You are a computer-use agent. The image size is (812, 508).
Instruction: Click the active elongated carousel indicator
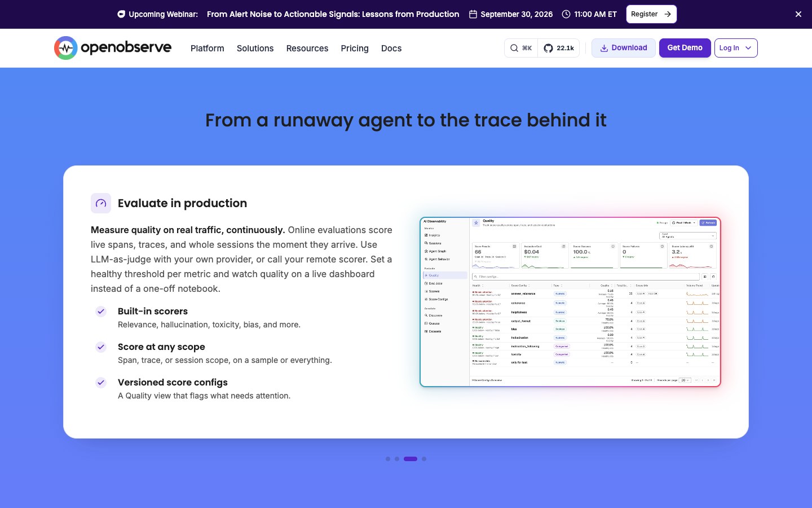(411, 459)
